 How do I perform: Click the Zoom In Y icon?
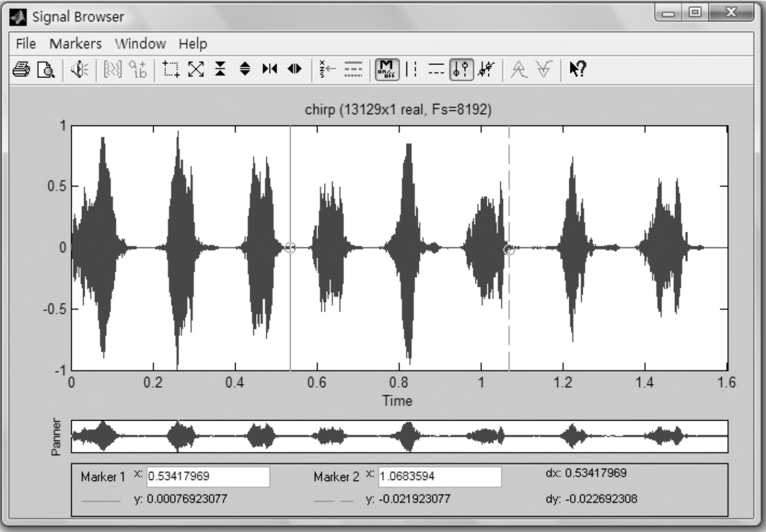click(220, 70)
